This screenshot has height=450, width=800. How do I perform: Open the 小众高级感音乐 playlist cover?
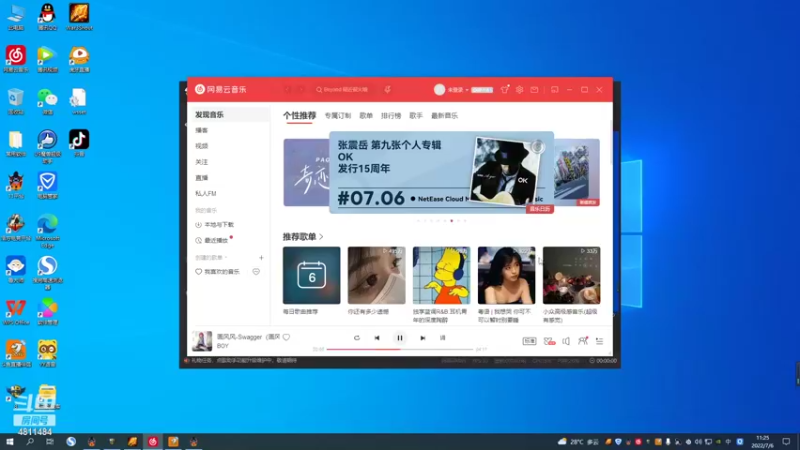point(571,276)
